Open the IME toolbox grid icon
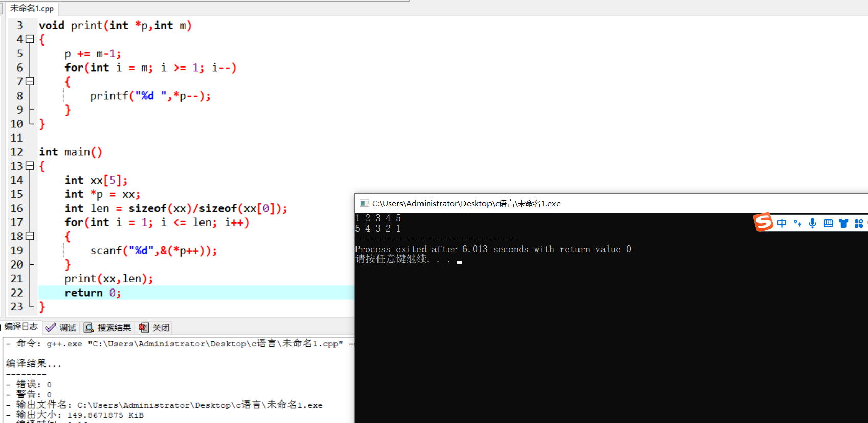 click(x=859, y=223)
